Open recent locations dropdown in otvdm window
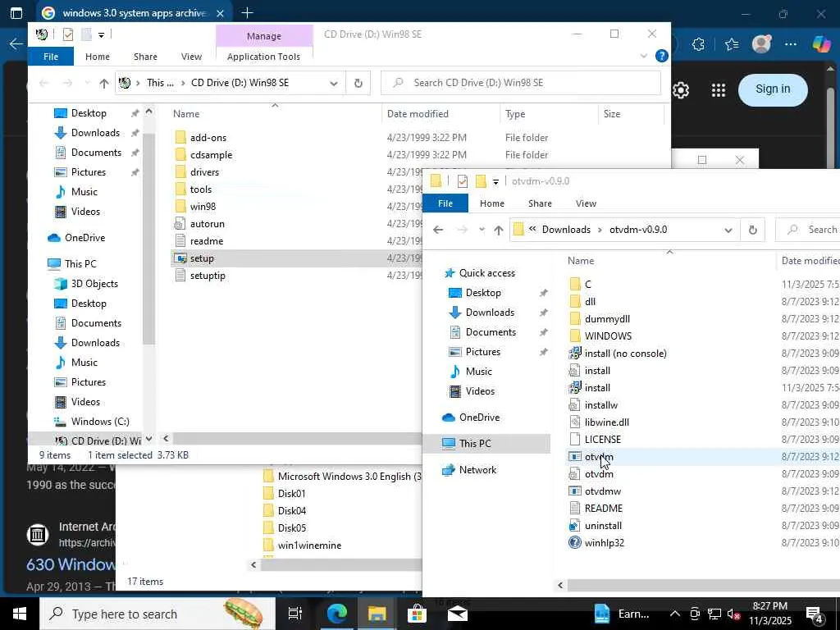The image size is (840, 630). pos(482,230)
